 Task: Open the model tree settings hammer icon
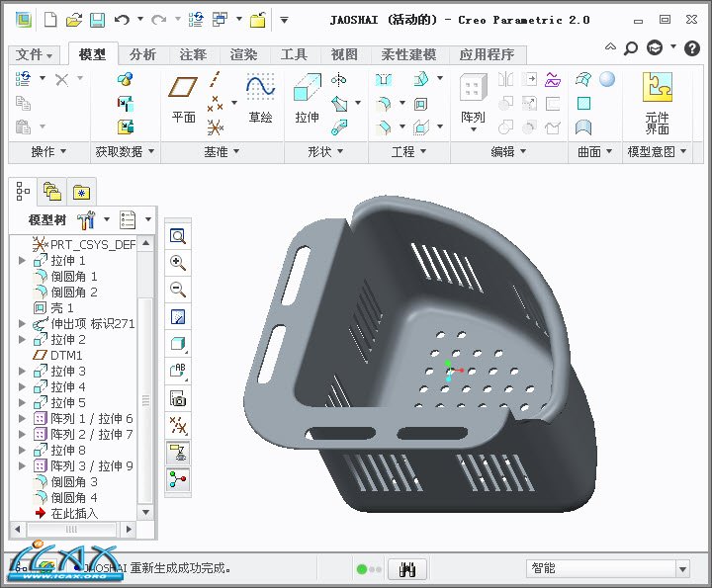tap(86, 220)
